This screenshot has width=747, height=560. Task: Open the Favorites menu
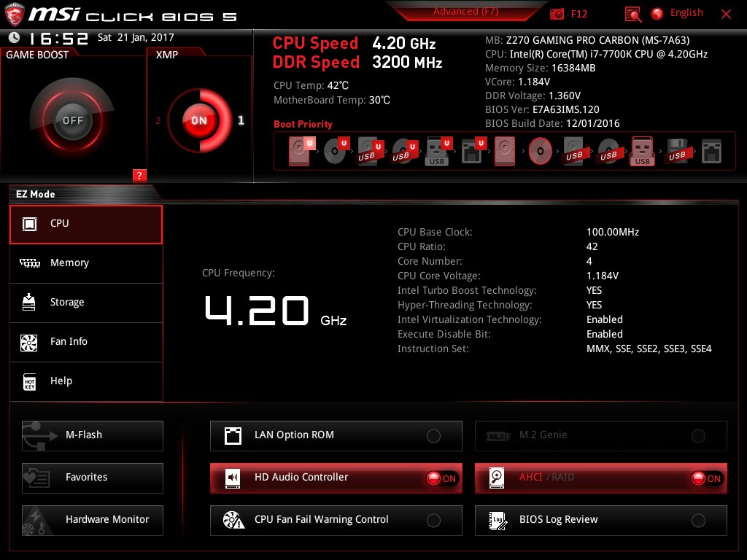coord(93,478)
